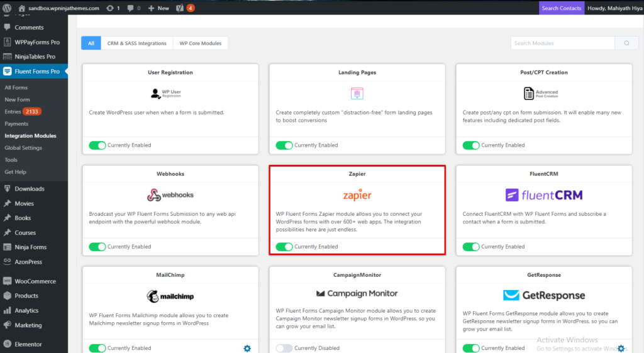Viewport: 644px width, 353px height.
Task: Click the + New admin bar item
Action: tap(158, 8)
